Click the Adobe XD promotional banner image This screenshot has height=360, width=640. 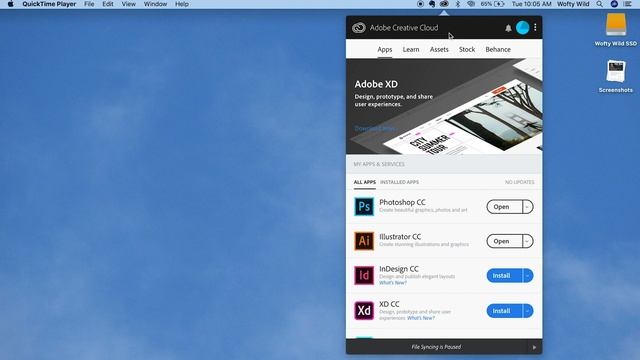point(444,106)
